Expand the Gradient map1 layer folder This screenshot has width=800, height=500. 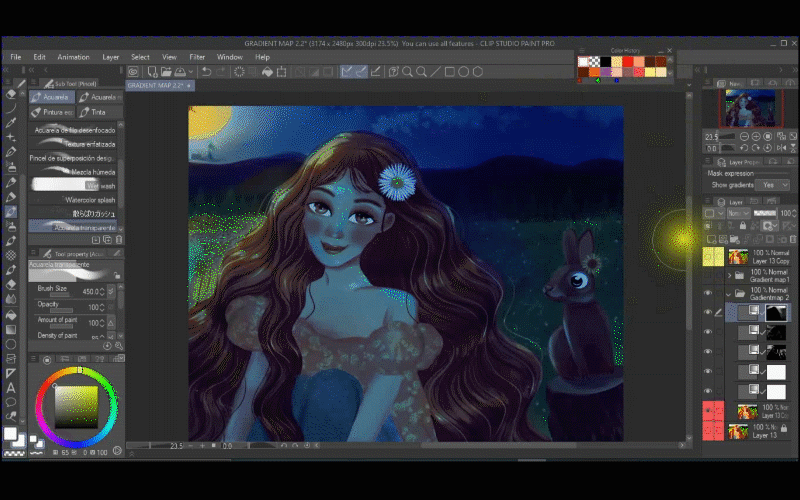click(x=730, y=275)
